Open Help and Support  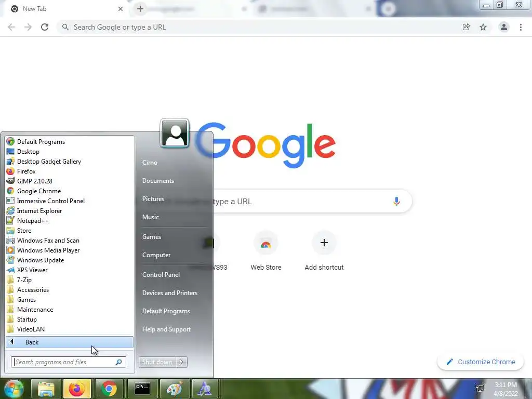[x=166, y=329]
